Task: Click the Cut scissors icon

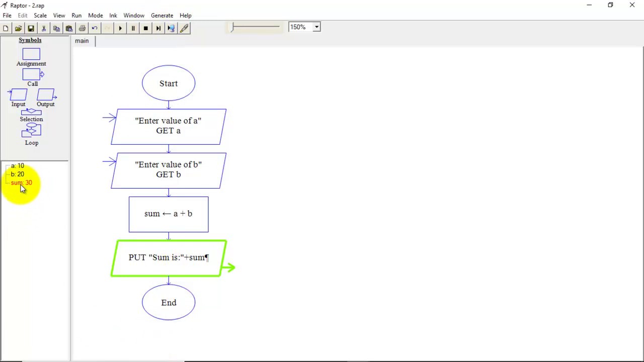Action: [x=44, y=28]
